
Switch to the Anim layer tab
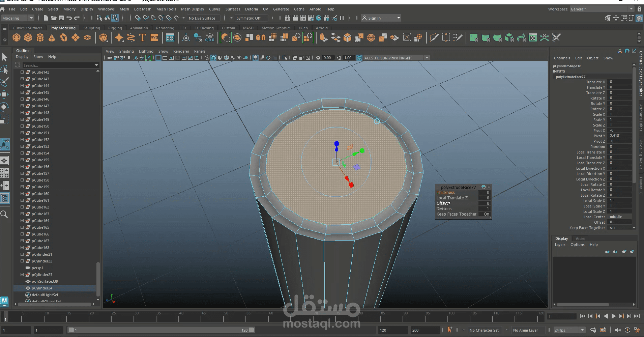[x=580, y=238]
